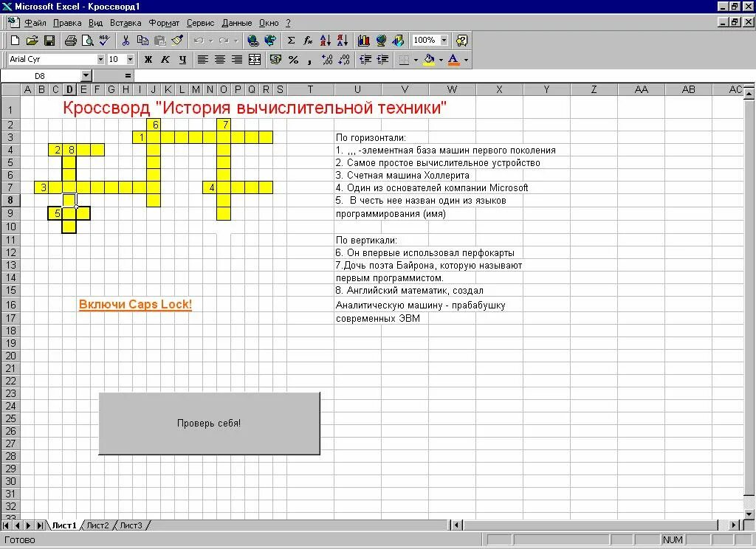Expand the Fill Color dropdown arrow
Screen dimensions: 756x549
pyautogui.click(x=441, y=60)
